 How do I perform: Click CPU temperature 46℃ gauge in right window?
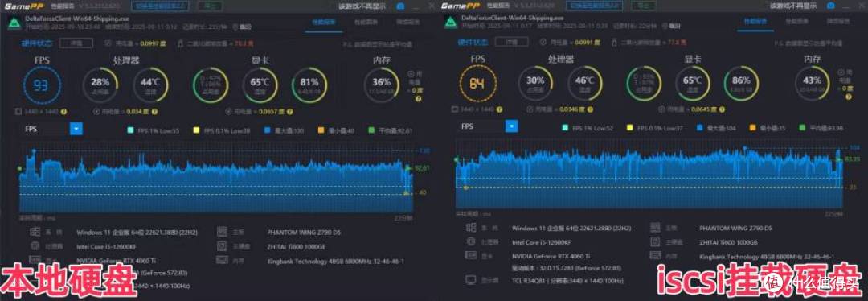click(x=584, y=83)
